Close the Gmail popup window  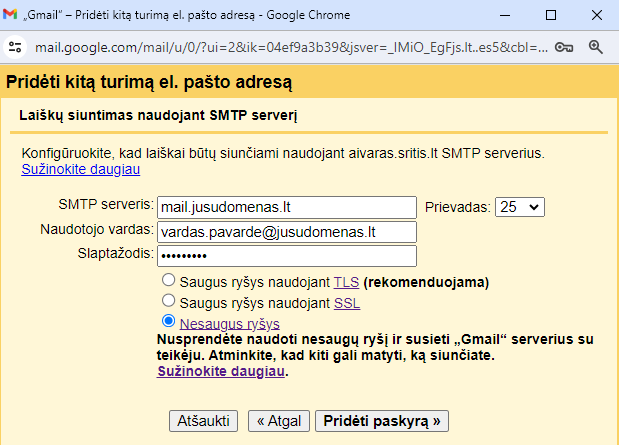(x=597, y=15)
